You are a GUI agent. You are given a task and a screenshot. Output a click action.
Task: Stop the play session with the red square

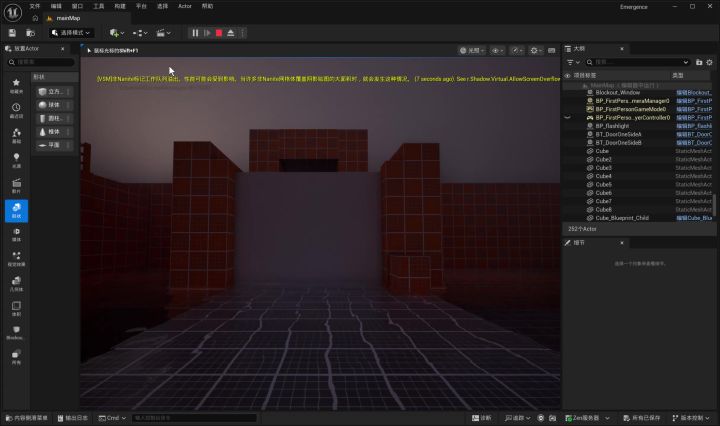pyautogui.click(x=219, y=33)
